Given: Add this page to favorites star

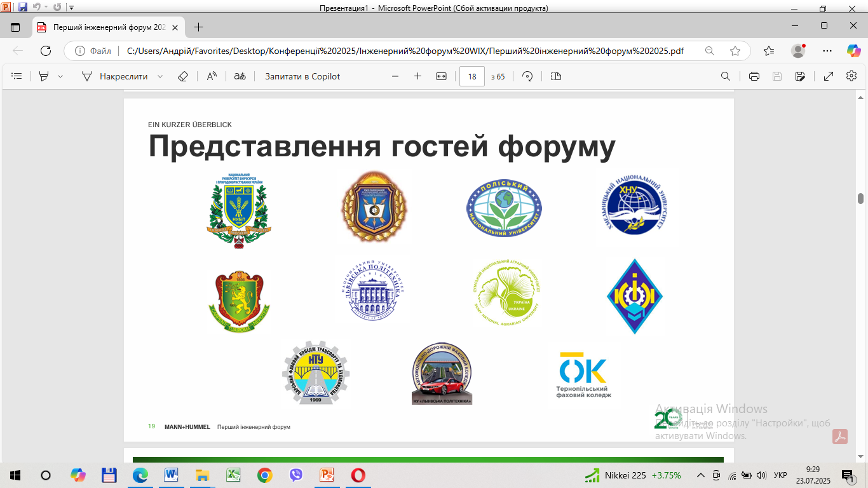Looking at the screenshot, I should click(735, 51).
